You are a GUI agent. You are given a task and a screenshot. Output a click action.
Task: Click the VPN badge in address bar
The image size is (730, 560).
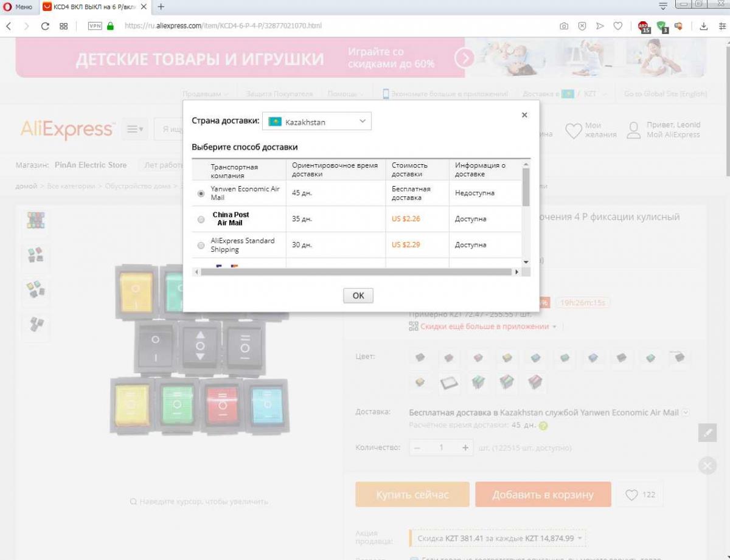click(x=95, y=26)
